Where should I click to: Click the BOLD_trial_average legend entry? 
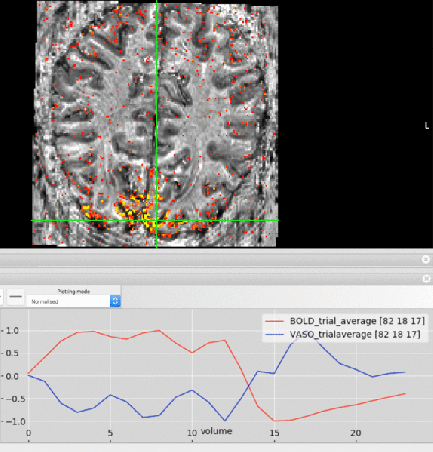pyautogui.click(x=345, y=321)
